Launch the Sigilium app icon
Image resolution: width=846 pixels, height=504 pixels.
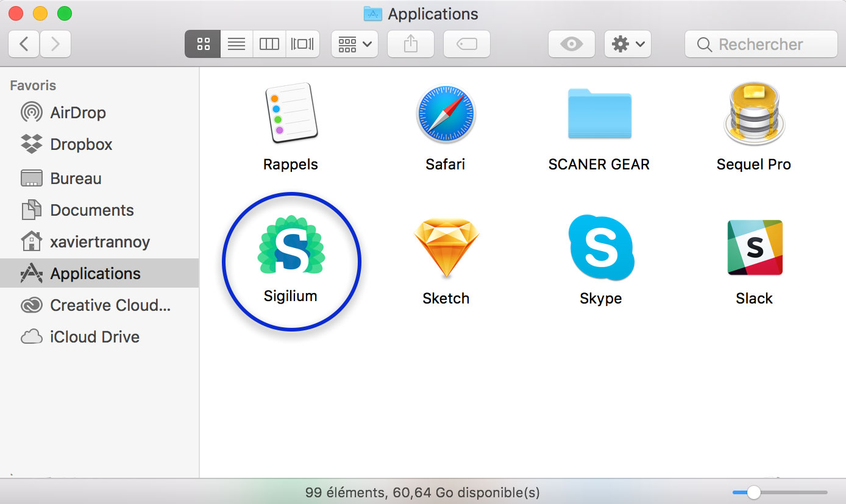coord(291,244)
